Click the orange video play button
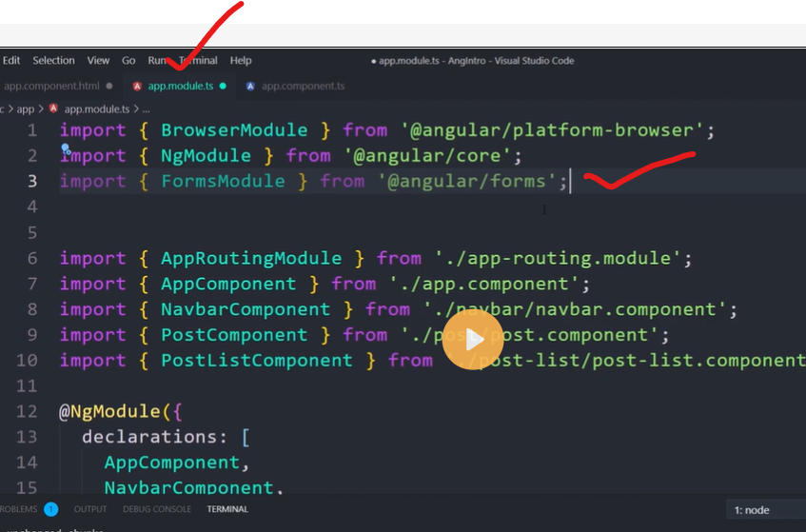The height and width of the screenshot is (532, 806). pos(473,340)
